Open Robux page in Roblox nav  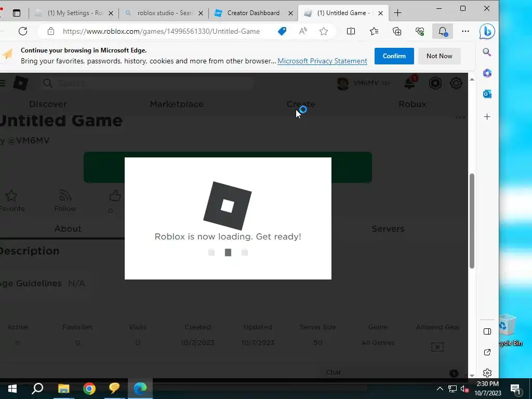click(413, 104)
